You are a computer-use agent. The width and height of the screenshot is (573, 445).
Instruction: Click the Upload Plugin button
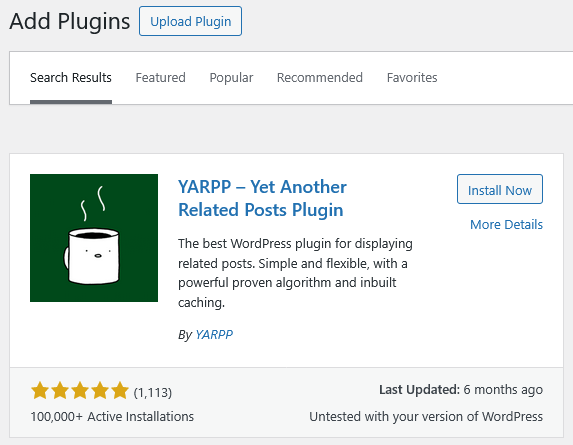190,21
